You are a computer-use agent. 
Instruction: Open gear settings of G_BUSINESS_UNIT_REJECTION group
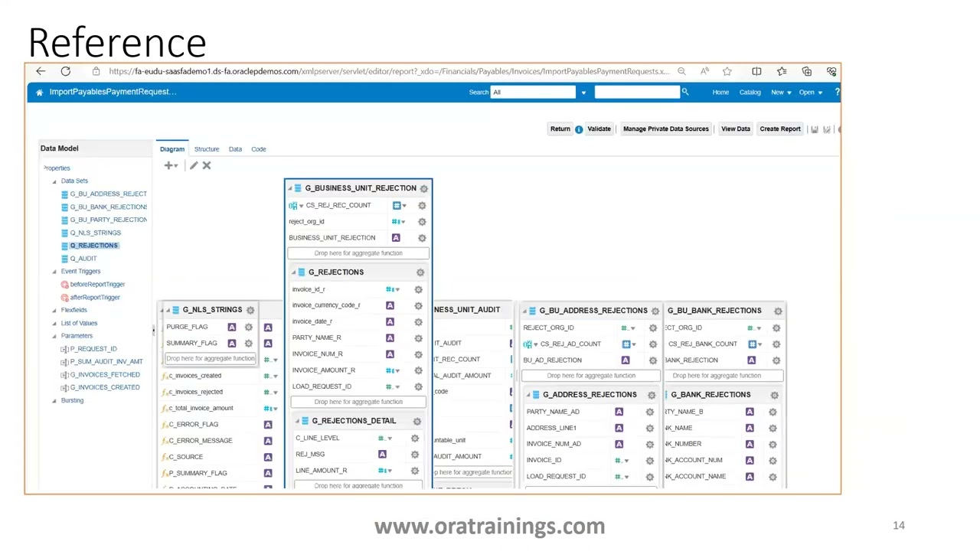pos(423,188)
